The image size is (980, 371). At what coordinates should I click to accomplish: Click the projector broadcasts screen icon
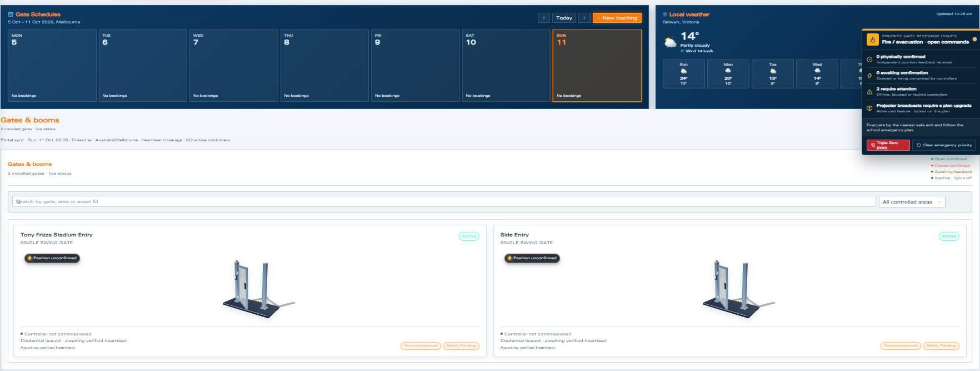869,108
